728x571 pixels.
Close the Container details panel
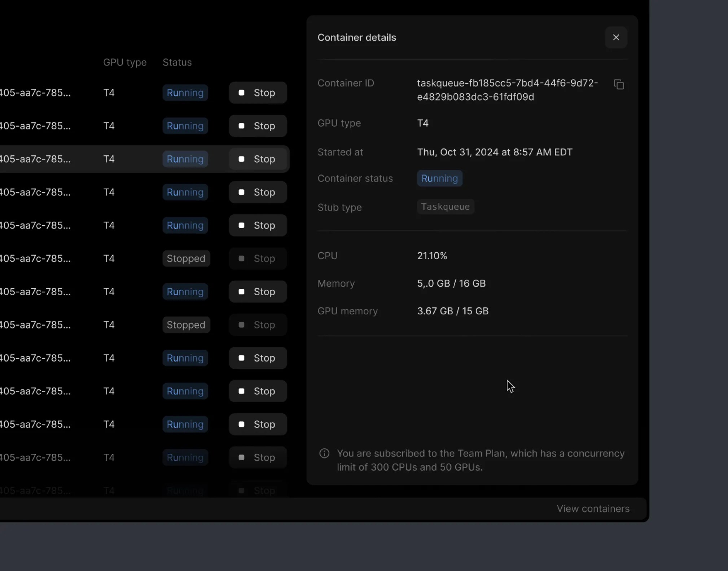click(x=616, y=37)
